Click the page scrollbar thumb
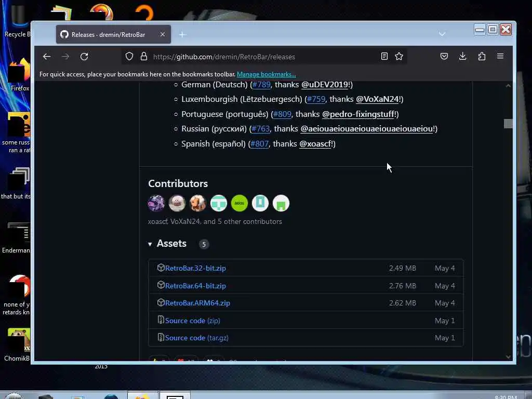 coord(508,124)
